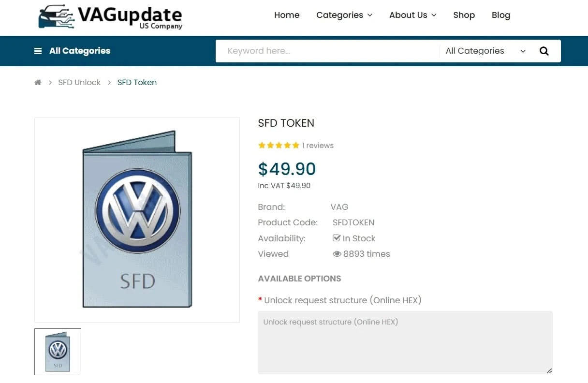Screen dimensions: 588x383
Task: Open the All Categories search filter dropdown
Action: pyautogui.click(x=485, y=51)
